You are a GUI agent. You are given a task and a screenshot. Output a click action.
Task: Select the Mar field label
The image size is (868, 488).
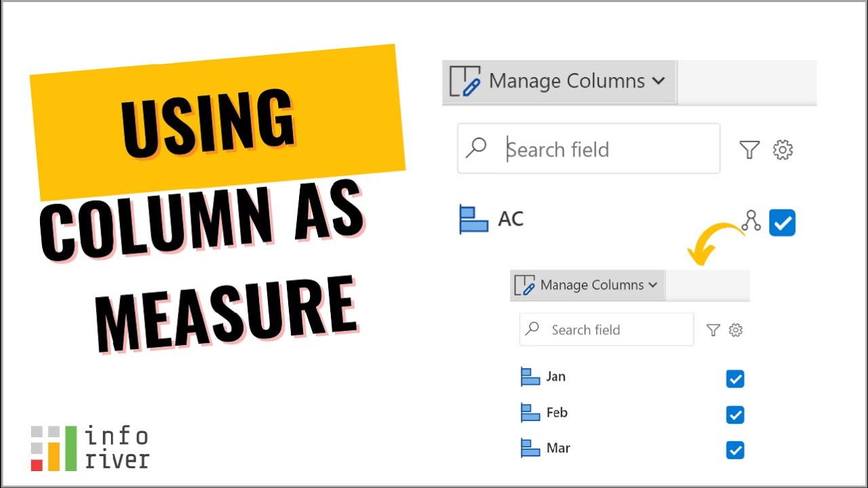point(558,448)
